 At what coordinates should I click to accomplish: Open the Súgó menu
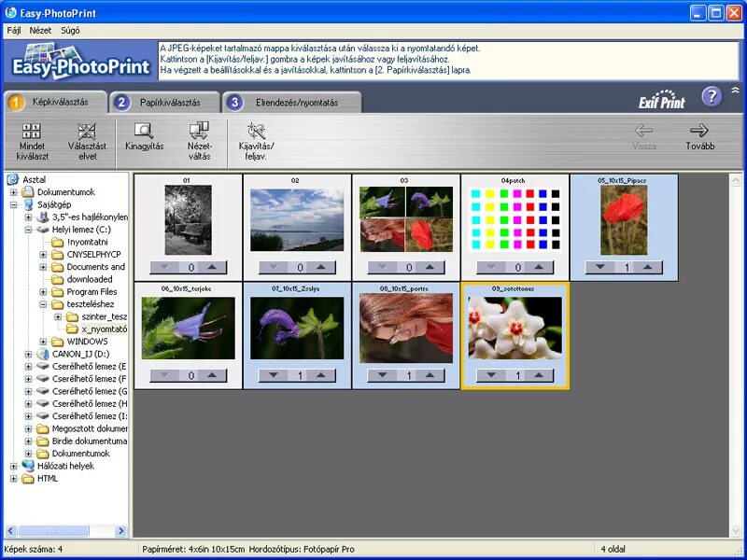[70, 31]
